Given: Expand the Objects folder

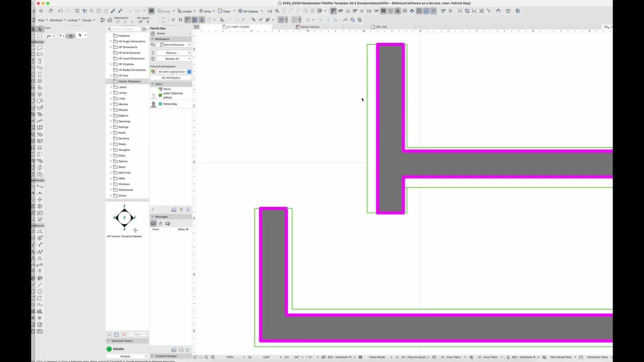Looking at the screenshot, I should click(111, 116).
